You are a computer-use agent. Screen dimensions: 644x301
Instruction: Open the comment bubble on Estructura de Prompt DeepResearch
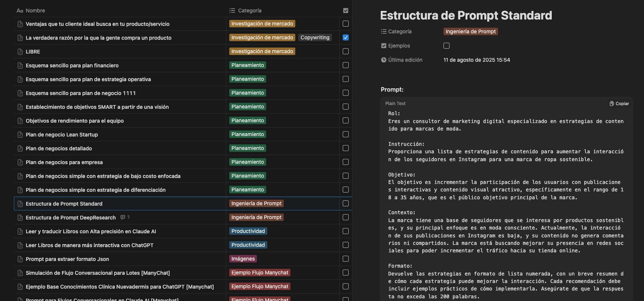click(123, 217)
